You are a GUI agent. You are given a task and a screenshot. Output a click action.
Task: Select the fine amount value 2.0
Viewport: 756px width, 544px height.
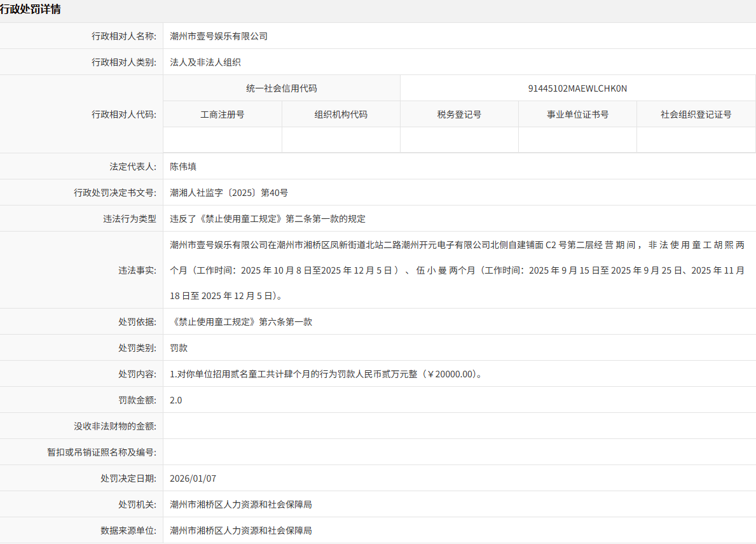[x=175, y=400]
